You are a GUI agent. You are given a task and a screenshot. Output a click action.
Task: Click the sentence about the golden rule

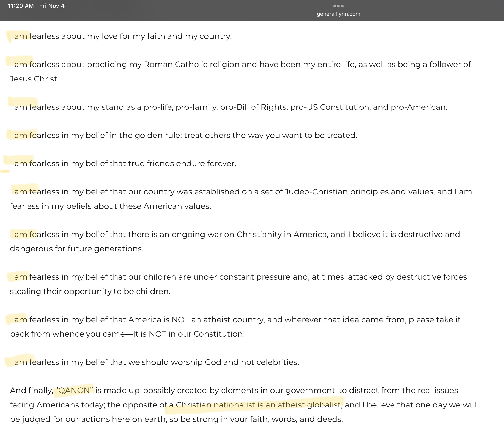[x=184, y=135]
